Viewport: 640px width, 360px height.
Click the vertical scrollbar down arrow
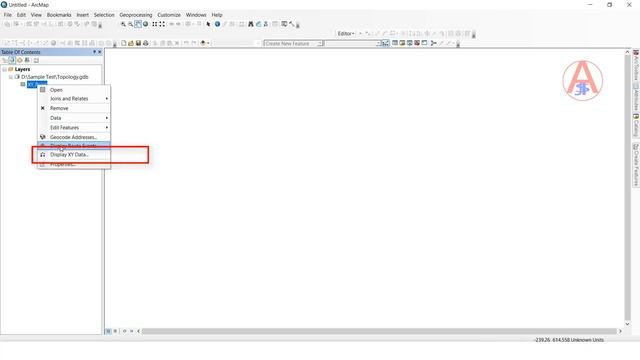tap(627, 324)
